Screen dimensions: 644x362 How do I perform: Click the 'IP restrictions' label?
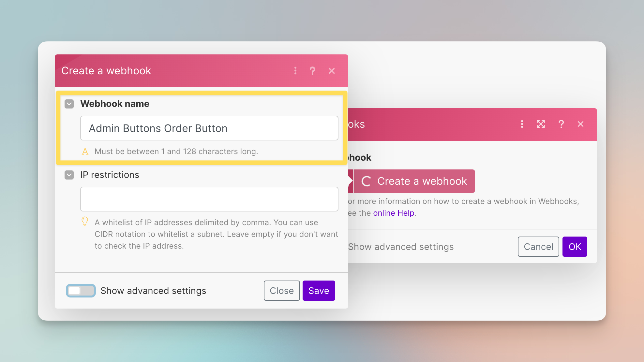pos(110,175)
